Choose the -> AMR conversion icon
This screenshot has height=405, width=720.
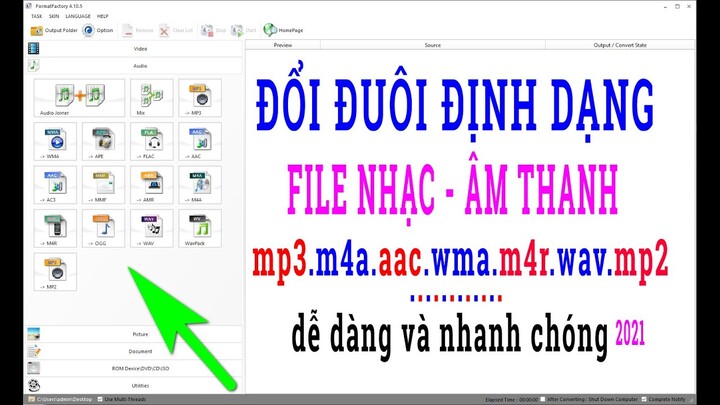coord(152,185)
